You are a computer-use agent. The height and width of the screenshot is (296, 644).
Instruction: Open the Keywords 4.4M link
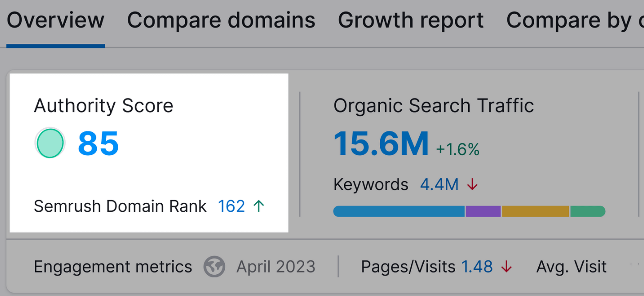(x=439, y=185)
